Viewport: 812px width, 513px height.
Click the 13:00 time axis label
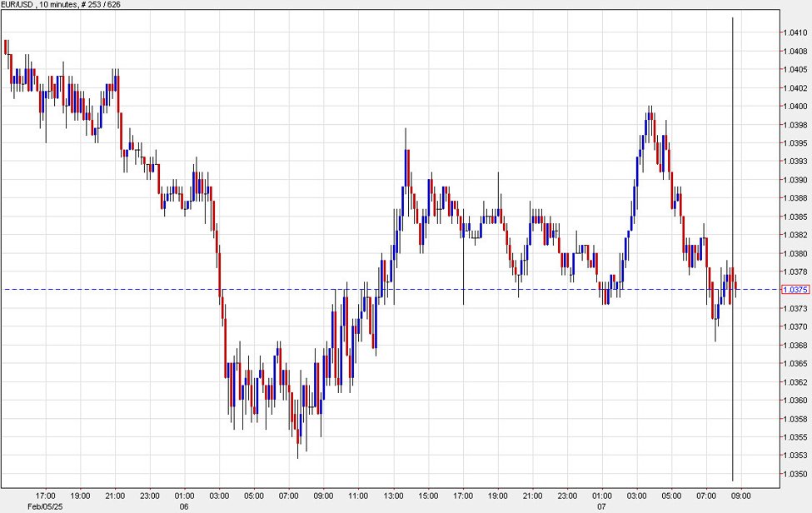pyautogui.click(x=394, y=496)
